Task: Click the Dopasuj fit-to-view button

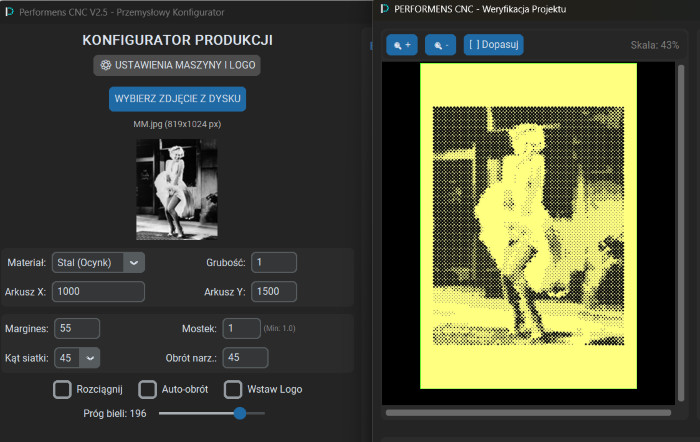Action: click(493, 45)
